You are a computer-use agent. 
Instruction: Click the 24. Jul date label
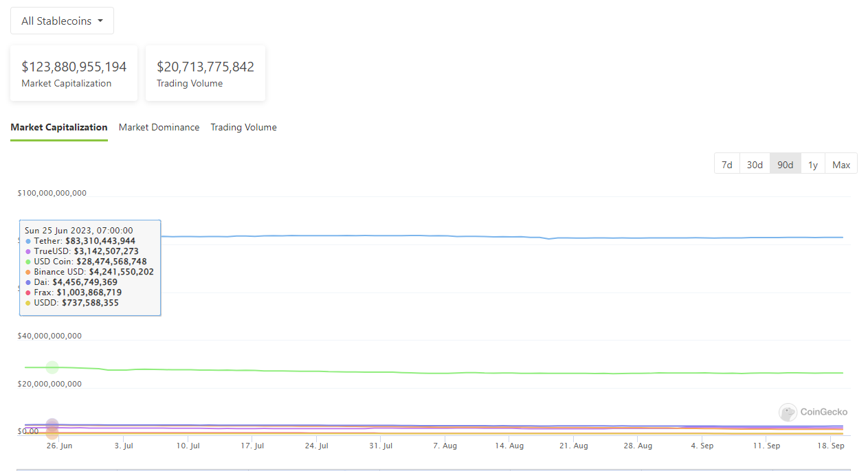[x=316, y=446]
